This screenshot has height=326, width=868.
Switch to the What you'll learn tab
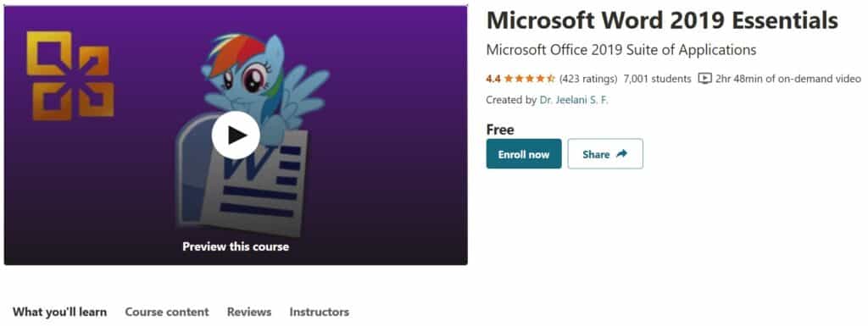pyautogui.click(x=60, y=312)
